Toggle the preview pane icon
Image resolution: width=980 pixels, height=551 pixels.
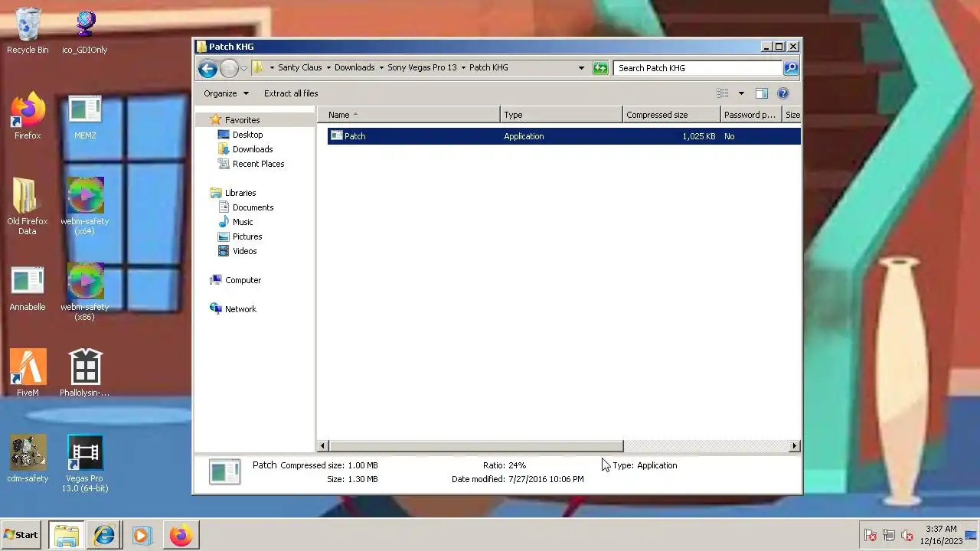click(761, 93)
